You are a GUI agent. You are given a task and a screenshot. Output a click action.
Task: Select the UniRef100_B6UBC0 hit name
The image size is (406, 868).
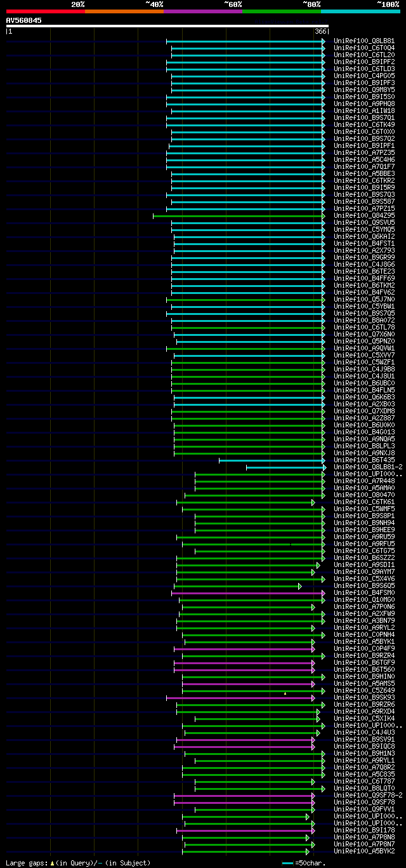click(364, 384)
